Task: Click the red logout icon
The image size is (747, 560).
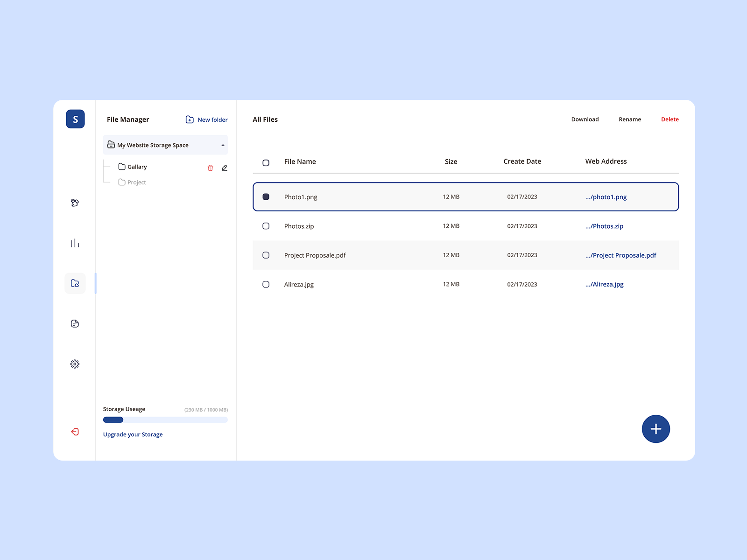Action: pos(75,432)
